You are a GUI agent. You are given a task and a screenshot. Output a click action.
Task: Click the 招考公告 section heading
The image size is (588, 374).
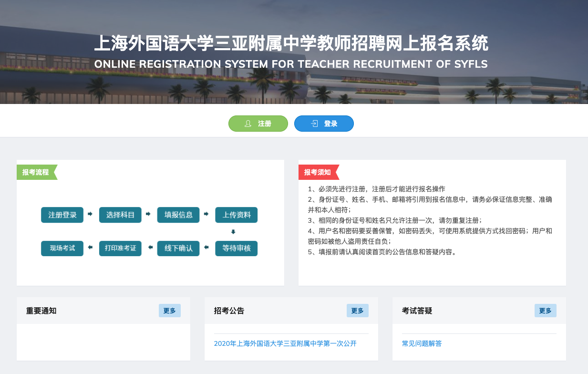click(x=229, y=311)
